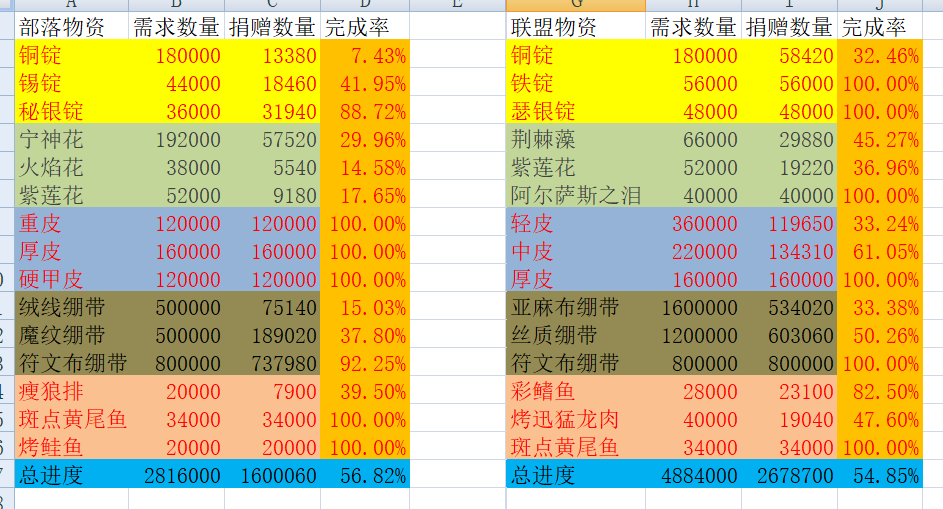Image resolution: width=943 pixels, height=509 pixels.
Task: Select the cell with value 192000
Action: click(x=178, y=139)
